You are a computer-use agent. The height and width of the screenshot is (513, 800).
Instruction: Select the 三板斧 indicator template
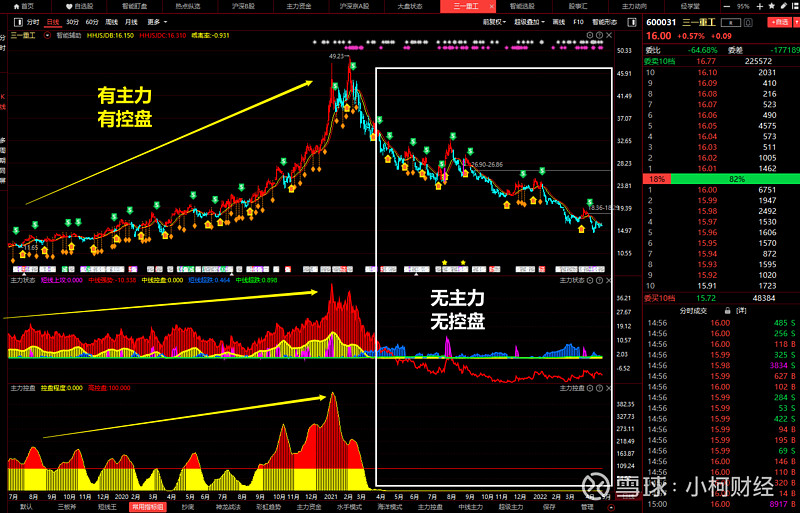coord(66,507)
